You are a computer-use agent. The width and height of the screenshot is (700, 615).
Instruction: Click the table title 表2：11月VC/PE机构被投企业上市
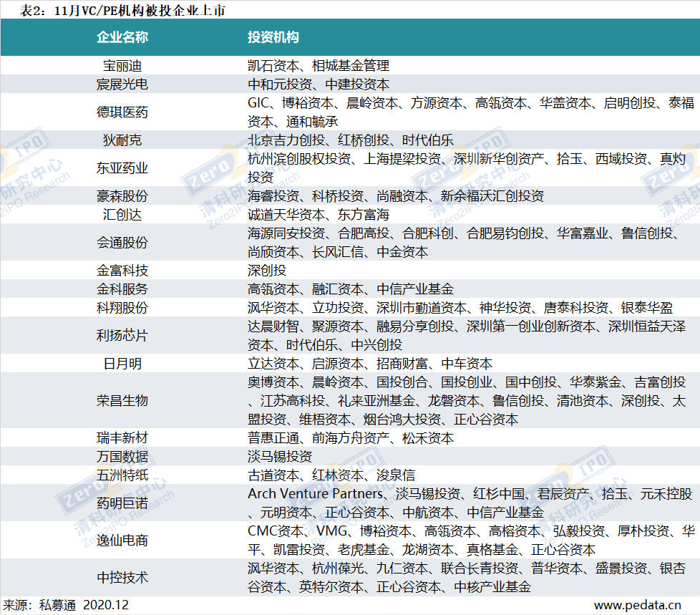[123, 10]
